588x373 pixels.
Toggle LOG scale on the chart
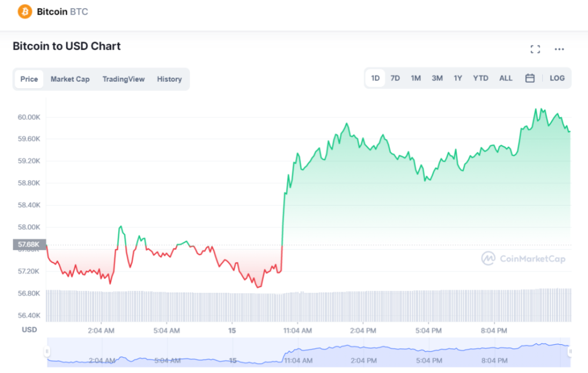(557, 78)
